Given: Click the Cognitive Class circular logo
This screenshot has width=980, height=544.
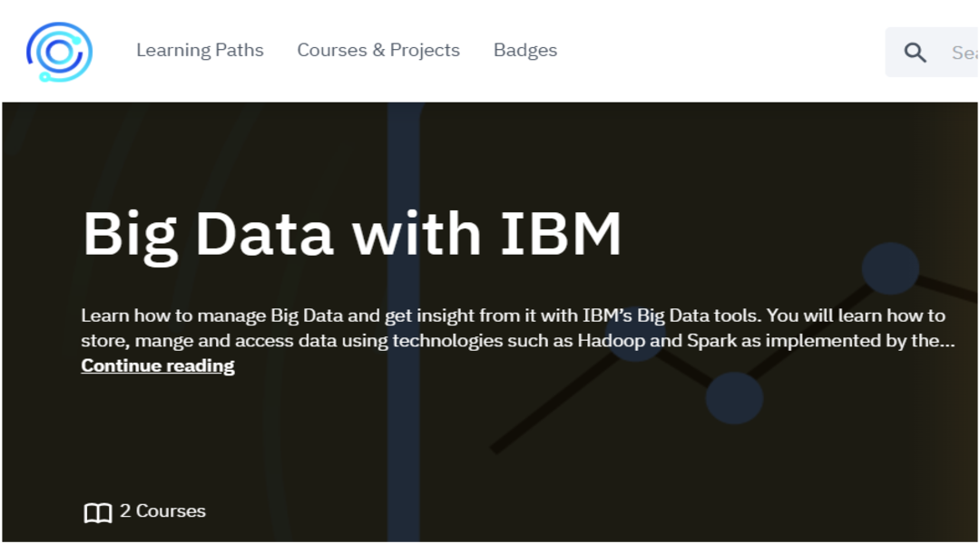Looking at the screenshot, I should coord(59,52).
